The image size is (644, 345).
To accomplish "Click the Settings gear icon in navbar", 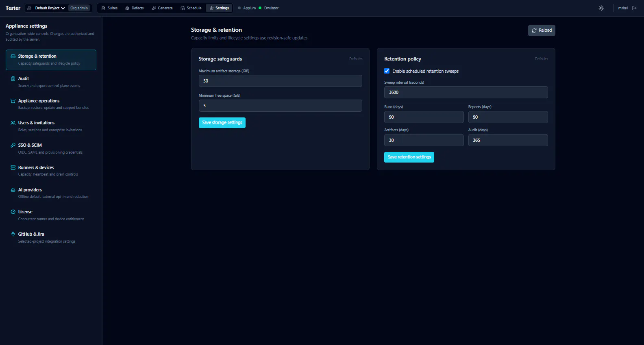I will coord(211,8).
